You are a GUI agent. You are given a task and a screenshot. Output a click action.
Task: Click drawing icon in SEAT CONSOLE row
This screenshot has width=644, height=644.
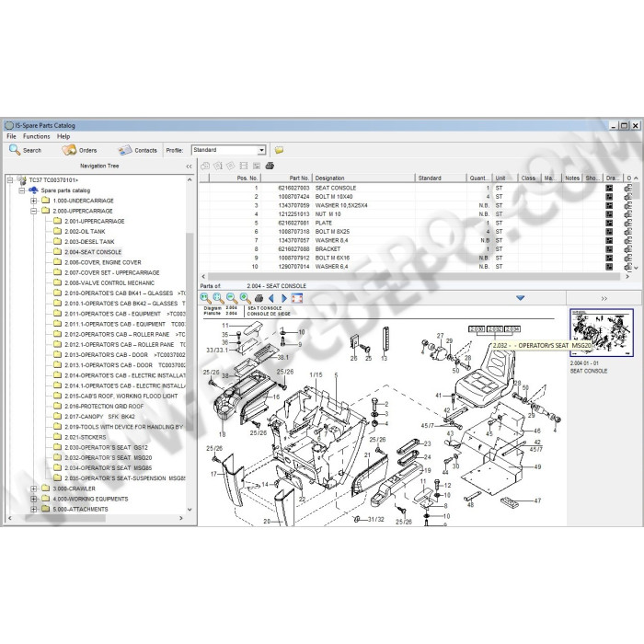coord(609,188)
